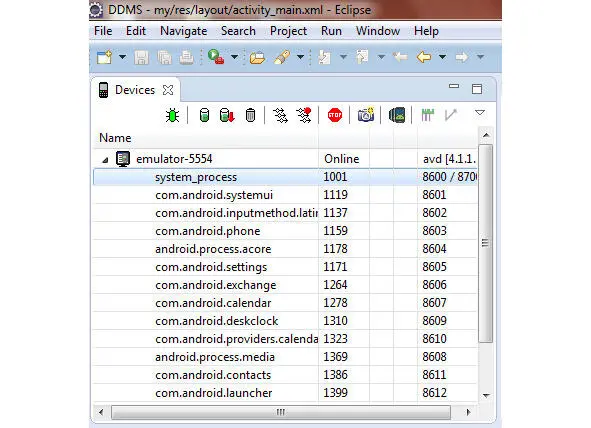Viewport: 591px width, 428px height.
Task: Click the New wizard icon
Action: (x=104, y=57)
